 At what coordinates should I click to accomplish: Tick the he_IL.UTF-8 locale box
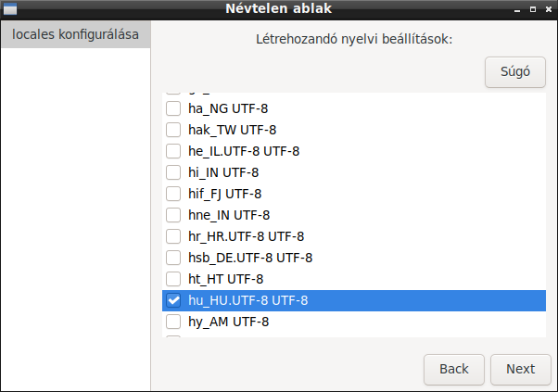coord(173,151)
